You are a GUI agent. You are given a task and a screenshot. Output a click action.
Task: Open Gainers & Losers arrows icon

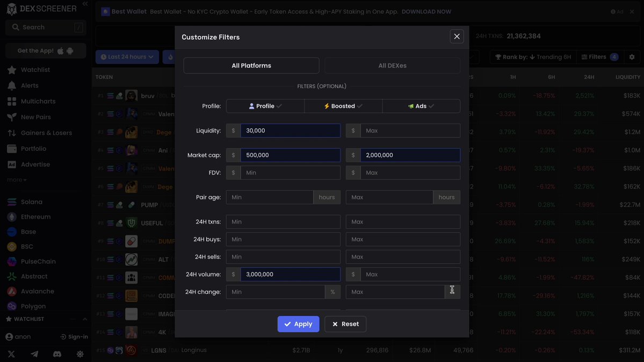(12, 133)
